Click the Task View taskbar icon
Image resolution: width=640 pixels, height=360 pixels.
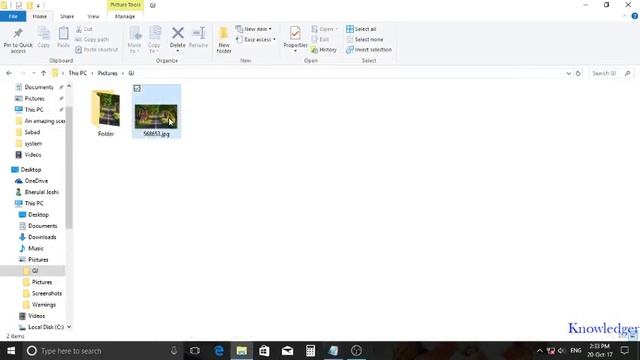click(x=195, y=351)
